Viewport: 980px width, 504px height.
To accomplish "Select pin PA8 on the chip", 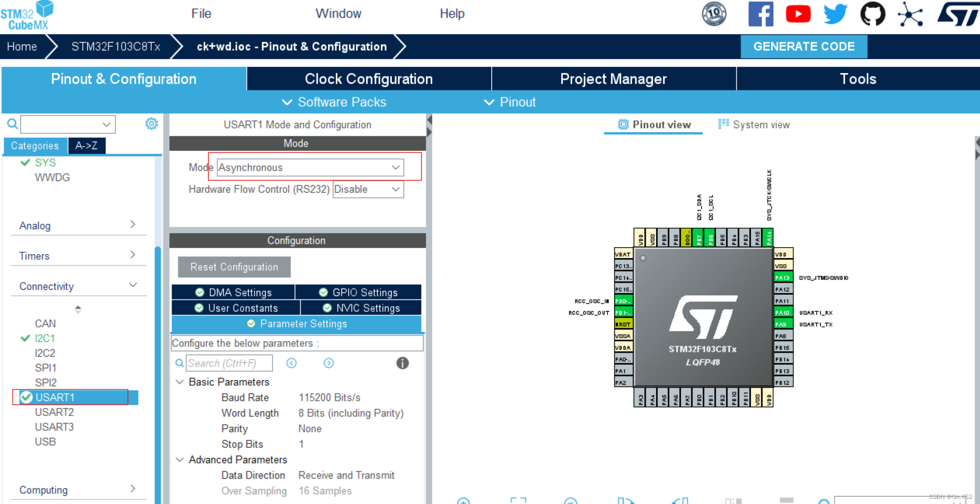I will (783, 336).
